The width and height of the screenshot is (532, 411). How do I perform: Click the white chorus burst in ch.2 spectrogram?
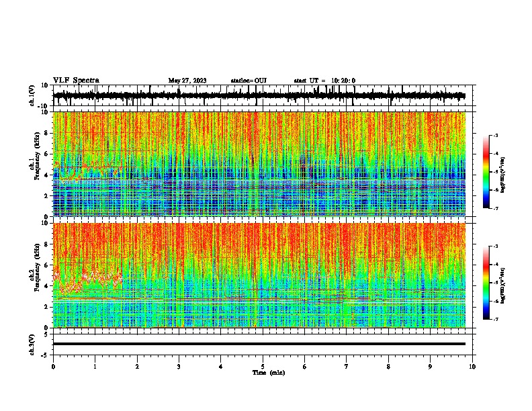(x=88, y=281)
